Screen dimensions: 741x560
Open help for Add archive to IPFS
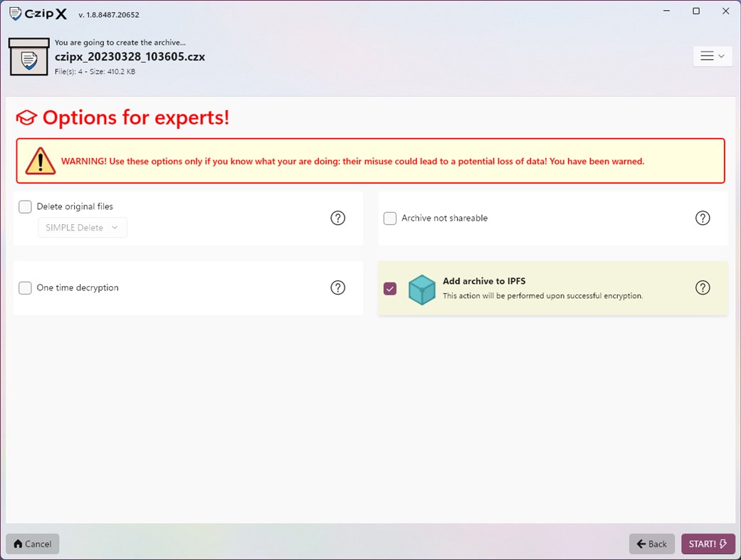(x=703, y=287)
